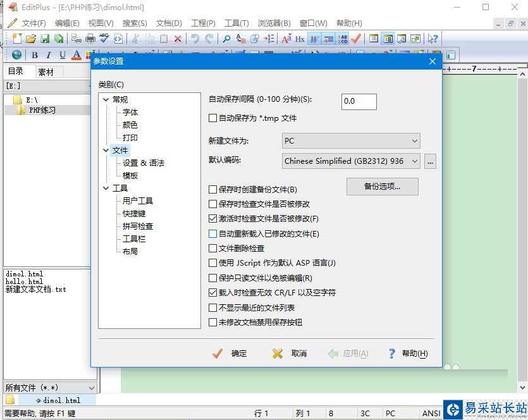Viewport: 528px width, 420px height.
Task: Toggle the Word wrap W icon
Action: pos(314,39)
